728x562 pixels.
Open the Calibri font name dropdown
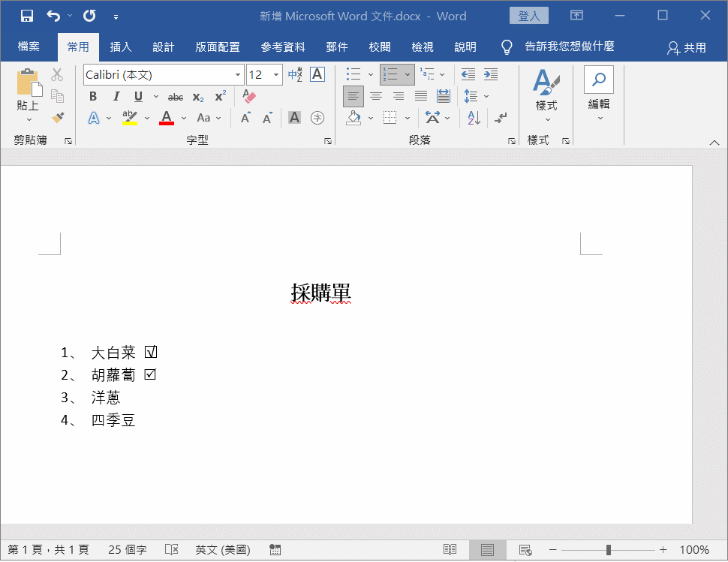tap(238, 75)
